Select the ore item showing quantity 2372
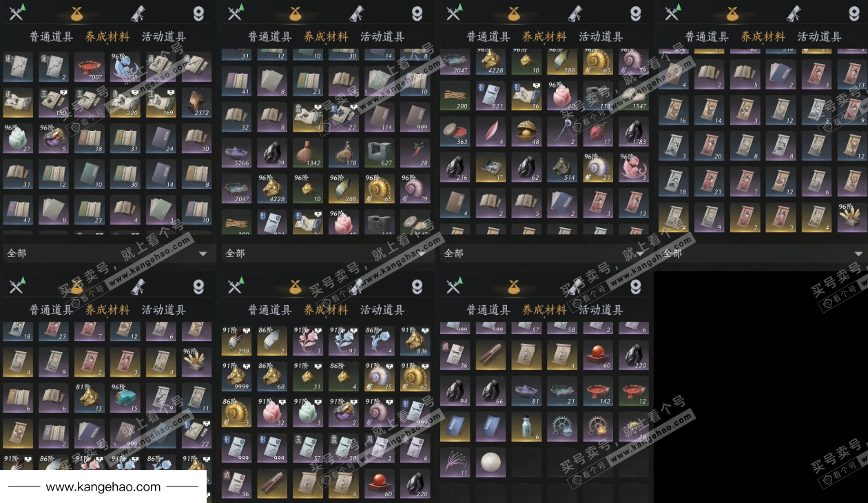This screenshot has height=503, width=868. tap(196, 103)
